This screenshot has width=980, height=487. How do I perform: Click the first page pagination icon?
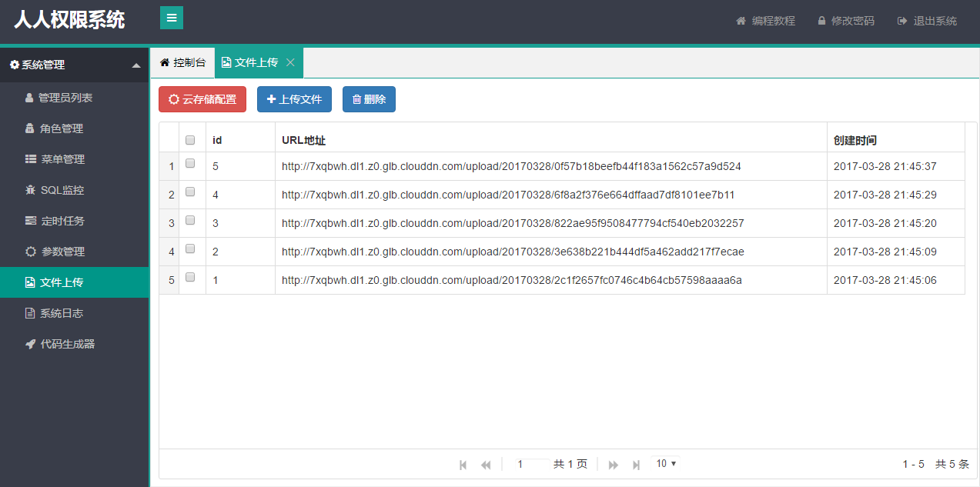[x=463, y=465]
